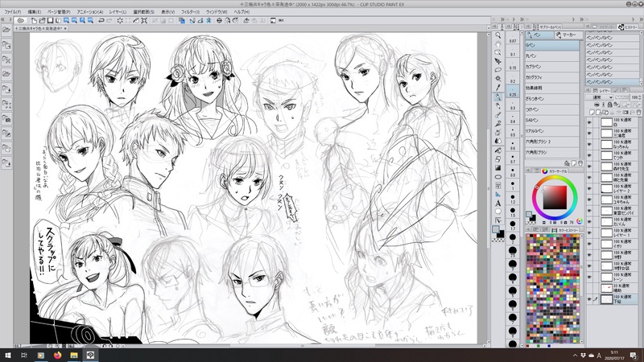Select the SAIペン sub tool
The width and height of the screenshot is (644, 362).
(552, 120)
